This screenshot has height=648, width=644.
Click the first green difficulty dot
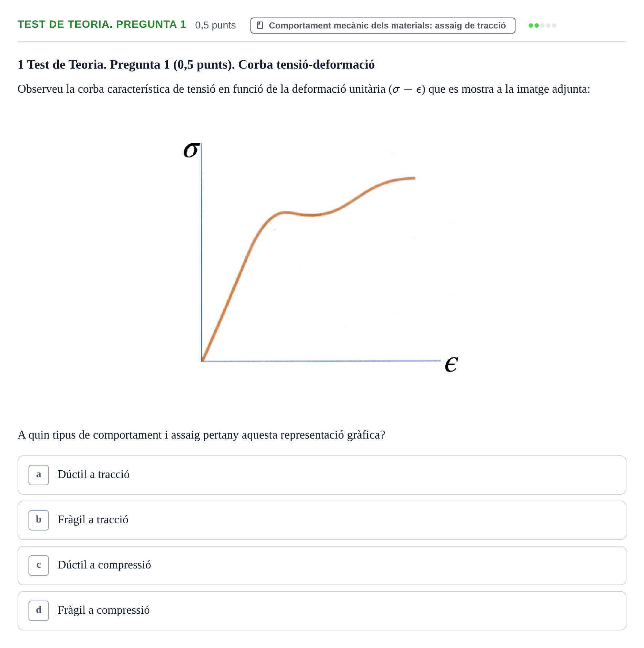click(x=531, y=26)
